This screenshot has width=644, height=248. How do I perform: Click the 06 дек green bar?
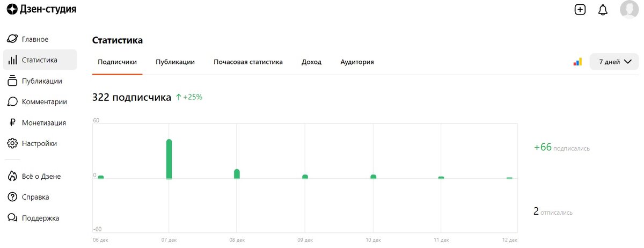tap(101, 177)
